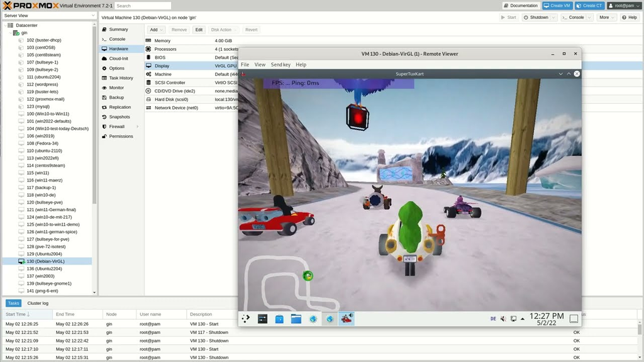644x362 pixels.
Task: Click the Create VM button
Action: point(557,6)
